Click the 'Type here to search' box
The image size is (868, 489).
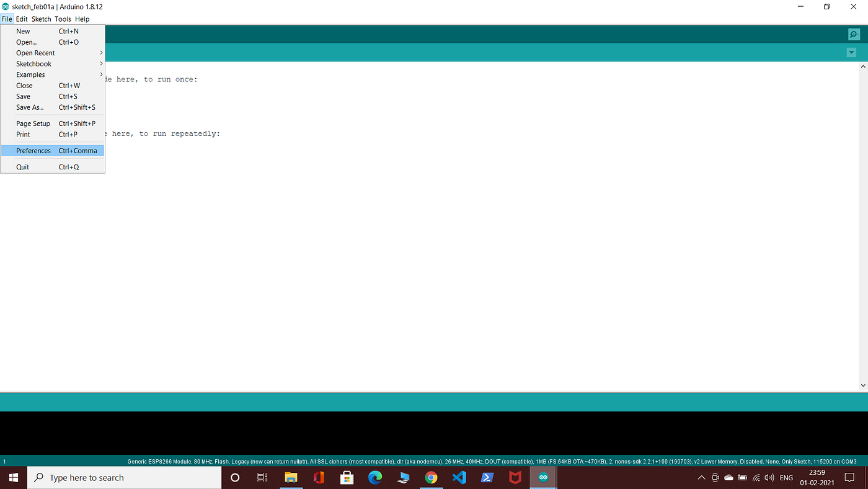[x=125, y=478]
